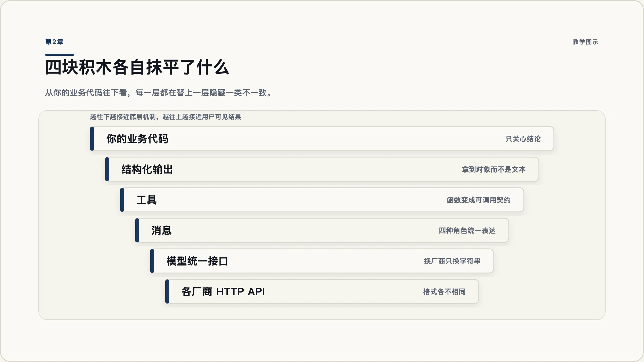The image size is (644, 362).
Task: Click the caption '越往下越接近底层机制'
Action: click(x=123, y=117)
